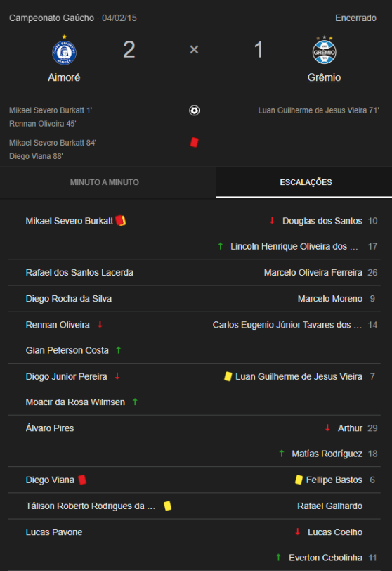Click the green arrow next to Everton Cebolinha
Screen dimensions: 392x571
(278, 557)
